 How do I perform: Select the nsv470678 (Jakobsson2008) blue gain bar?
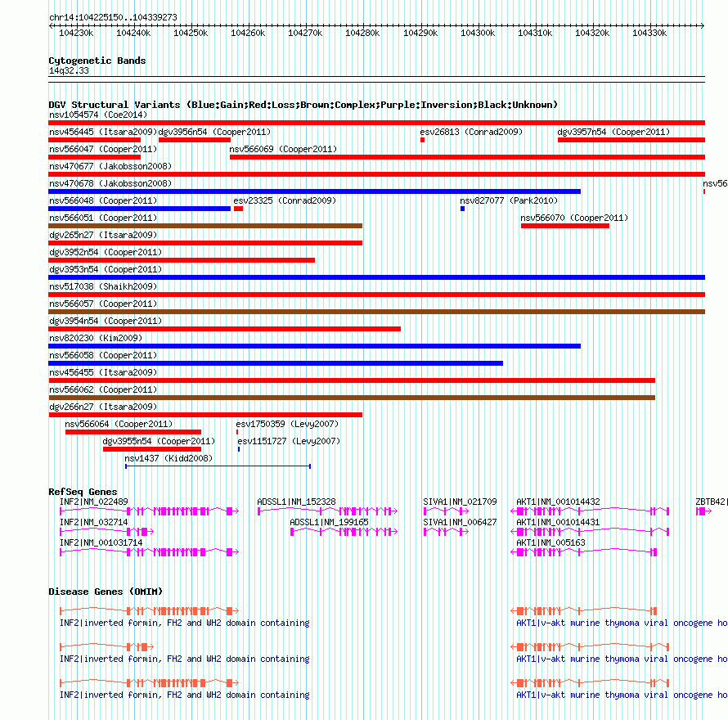click(314, 191)
